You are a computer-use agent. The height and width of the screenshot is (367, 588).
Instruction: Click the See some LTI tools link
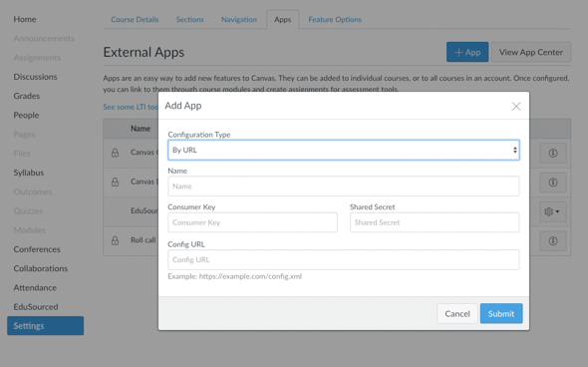[131, 107]
